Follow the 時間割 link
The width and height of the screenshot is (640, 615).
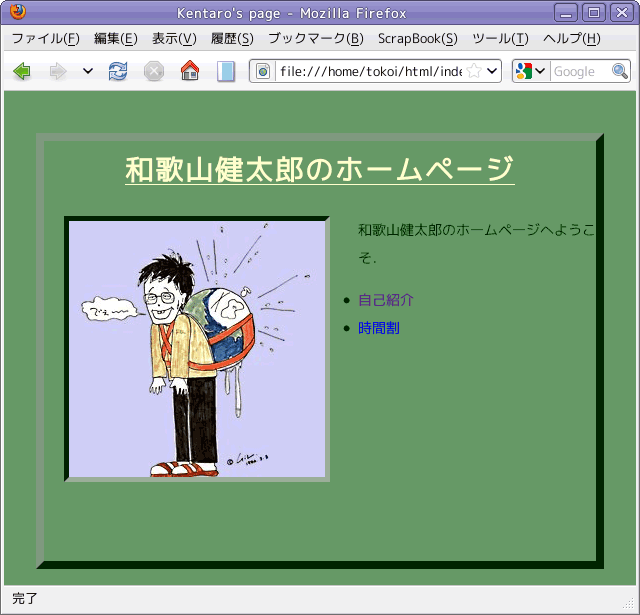point(379,328)
